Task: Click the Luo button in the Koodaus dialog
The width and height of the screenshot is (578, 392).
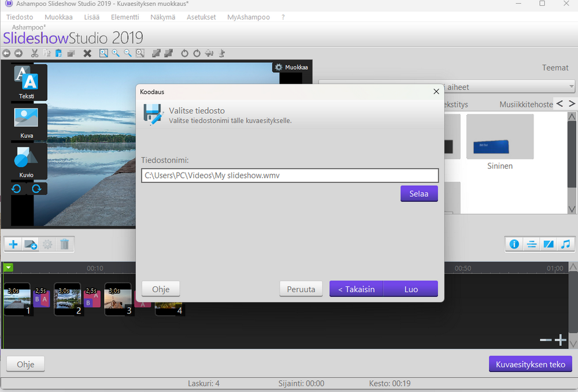Action: coord(411,289)
